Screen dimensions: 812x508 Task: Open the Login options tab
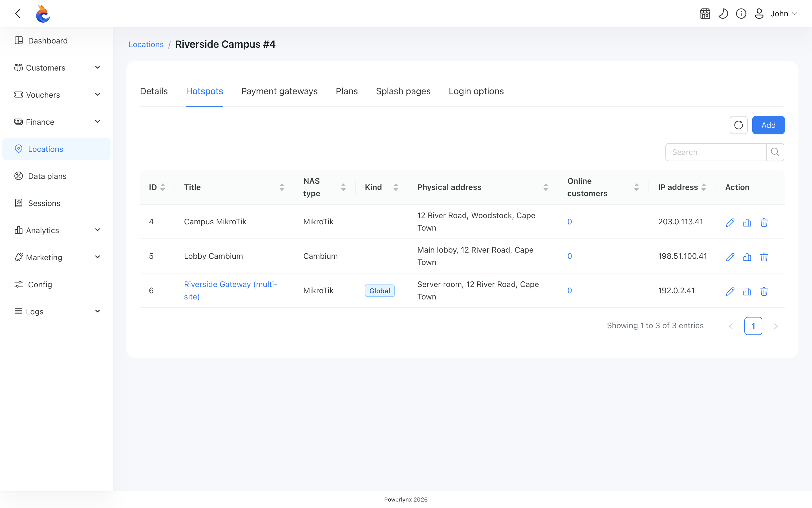point(476,91)
